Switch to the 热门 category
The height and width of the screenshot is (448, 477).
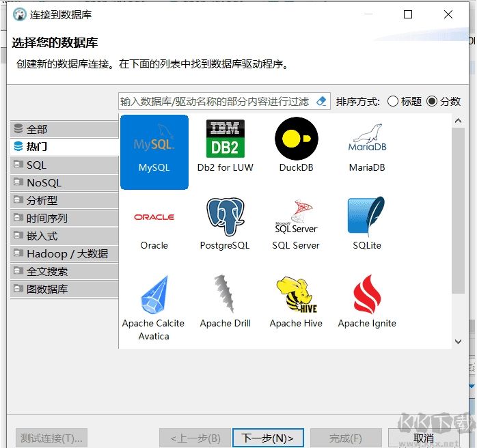click(x=64, y=147)
